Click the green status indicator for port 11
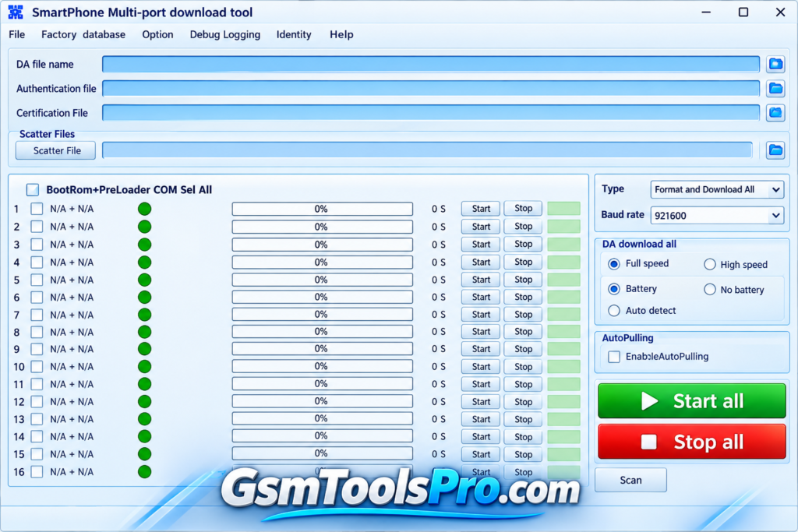This screenshot has height=532, width=798. 144,384
